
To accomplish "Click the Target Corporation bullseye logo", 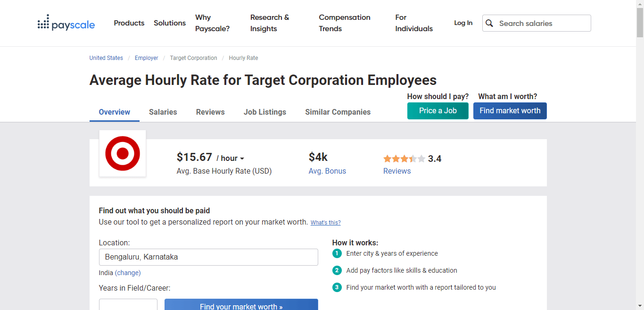I will click(x=123, y=153).
